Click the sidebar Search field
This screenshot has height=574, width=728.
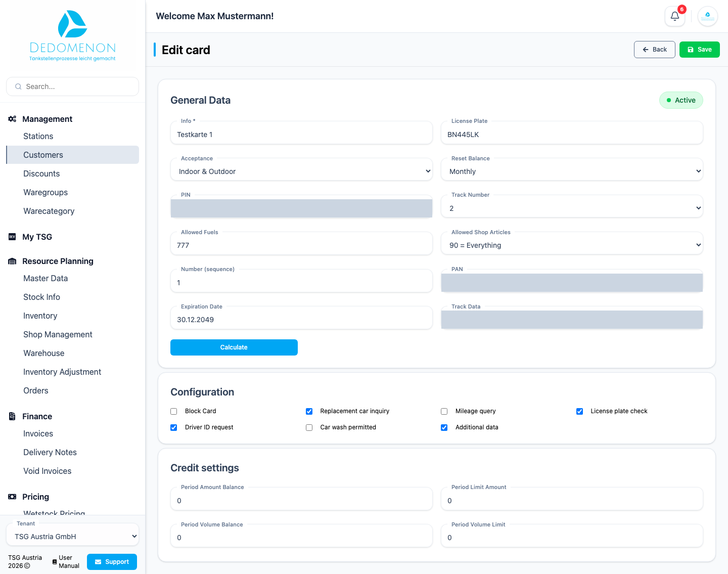click(72, 86)
